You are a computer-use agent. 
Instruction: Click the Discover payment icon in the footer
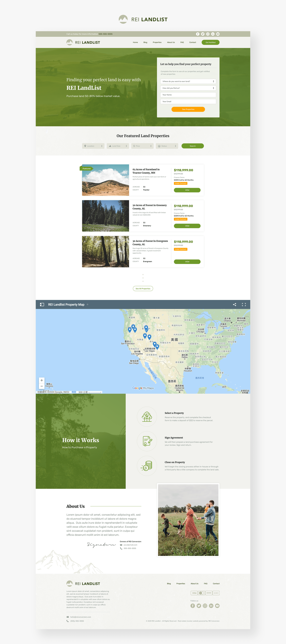(216, 593)
